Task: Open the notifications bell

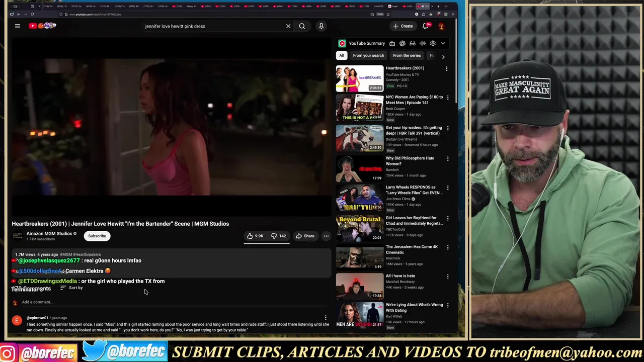Action: (x=426, y=26)
